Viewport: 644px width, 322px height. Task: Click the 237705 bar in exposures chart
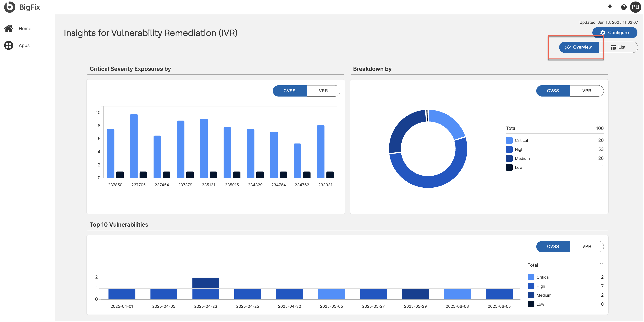tap(134, 146)
